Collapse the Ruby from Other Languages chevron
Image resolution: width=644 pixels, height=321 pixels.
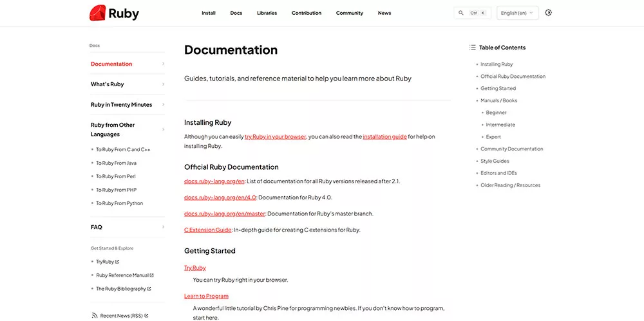(x=163, y=129)
